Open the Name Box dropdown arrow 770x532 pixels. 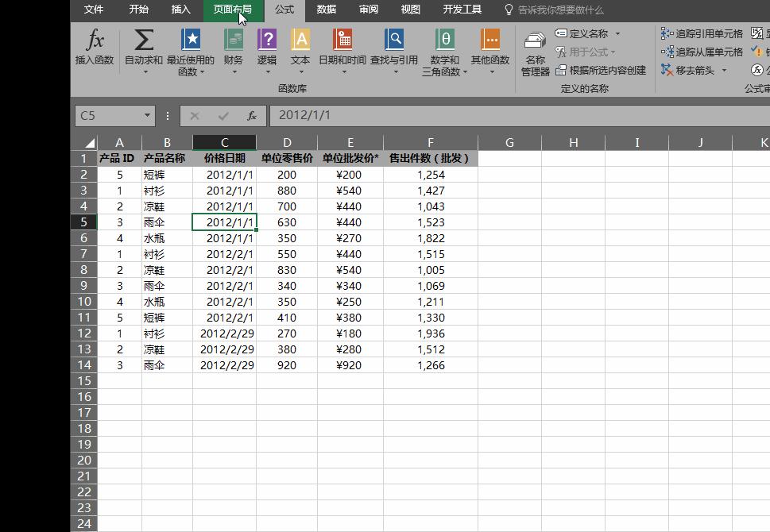coord(147,116)
